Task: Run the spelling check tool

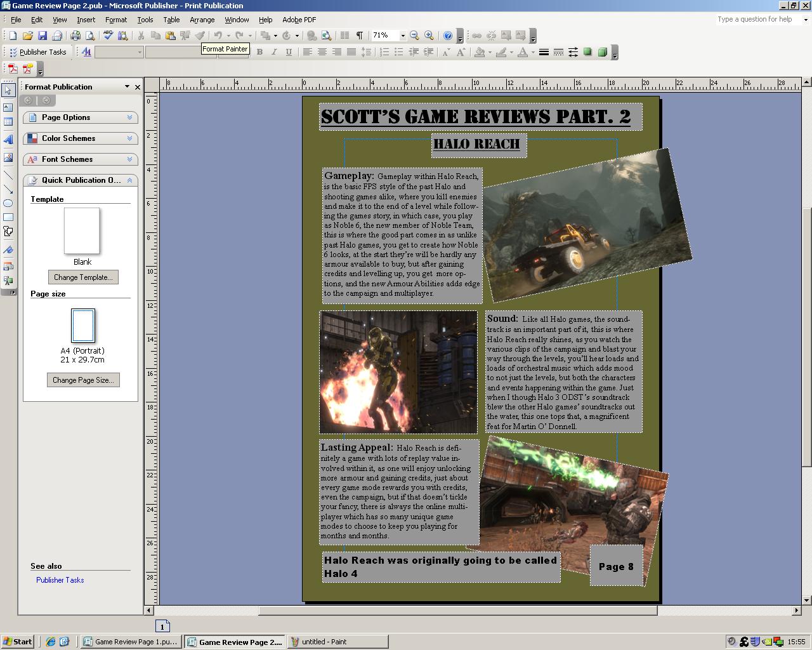Action: pyautogui.click(x=108, y=36)
